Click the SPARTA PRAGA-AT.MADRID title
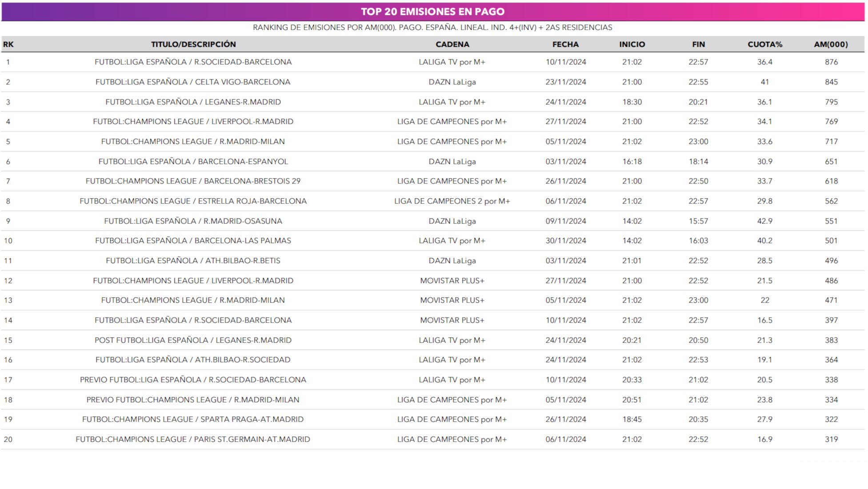This screenshot has height=489, width=868. [193, 420]
